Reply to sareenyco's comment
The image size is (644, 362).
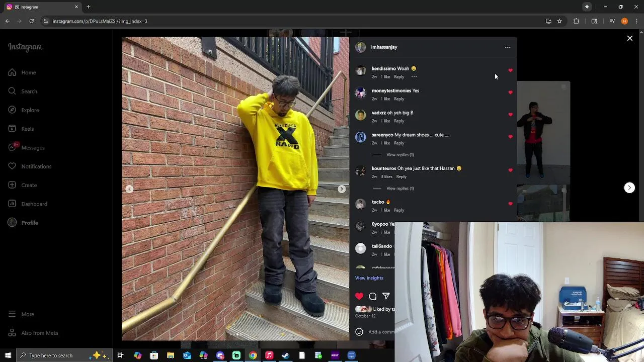point(399,143)
